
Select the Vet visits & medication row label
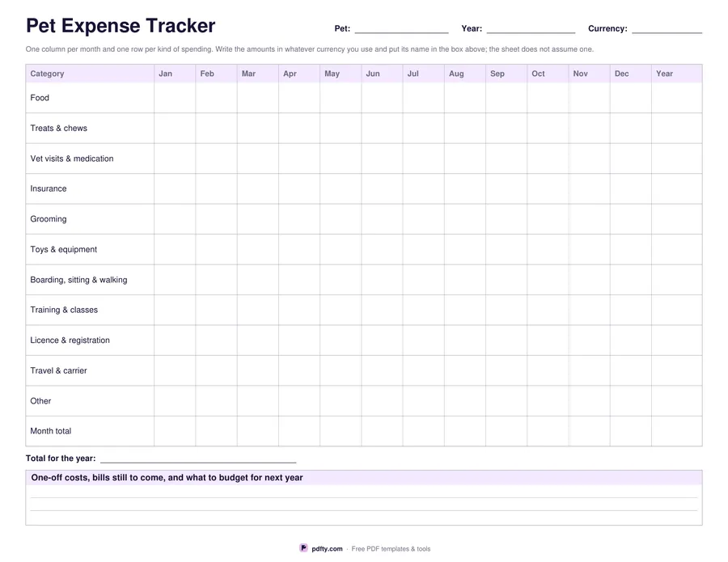72,158
